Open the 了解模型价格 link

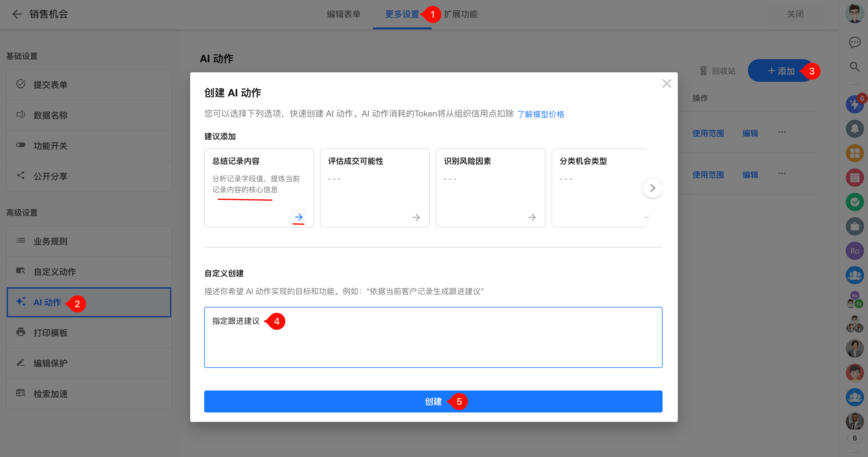point(540,114)
